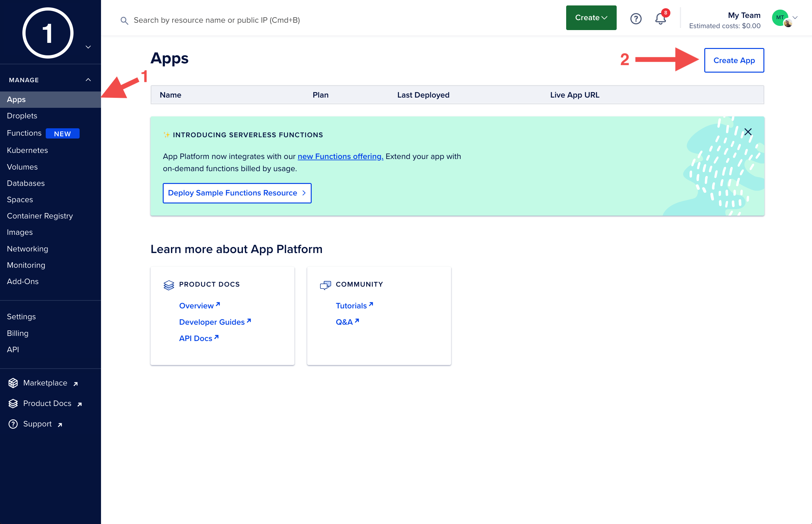Open Databases in the sidebar

pos(26,183)
